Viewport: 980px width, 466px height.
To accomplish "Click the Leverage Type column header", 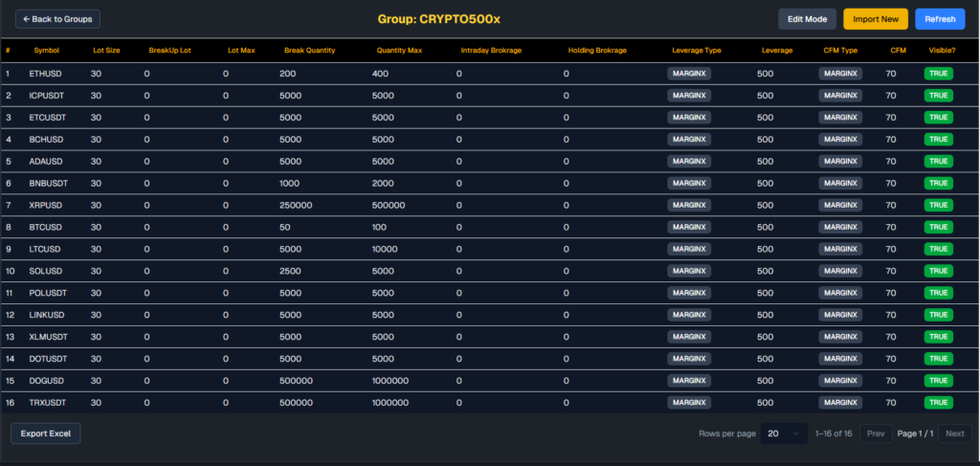I will [x=696, y=50].
